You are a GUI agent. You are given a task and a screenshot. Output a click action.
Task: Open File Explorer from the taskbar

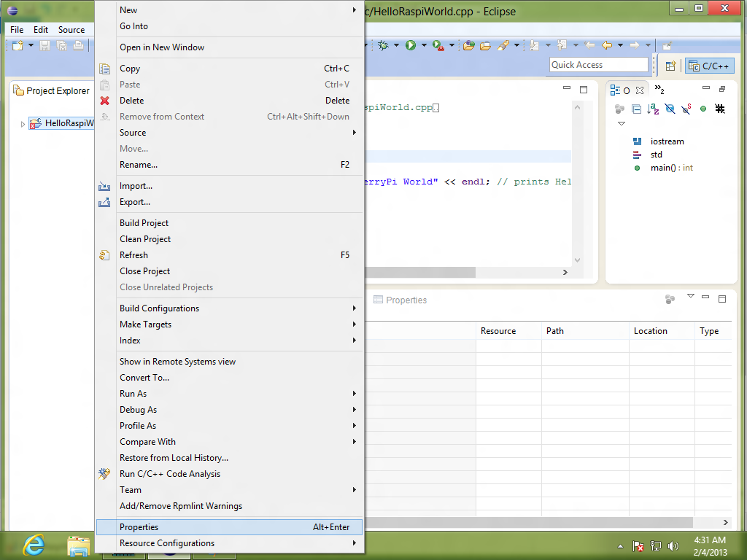click(x=79, y=546)
